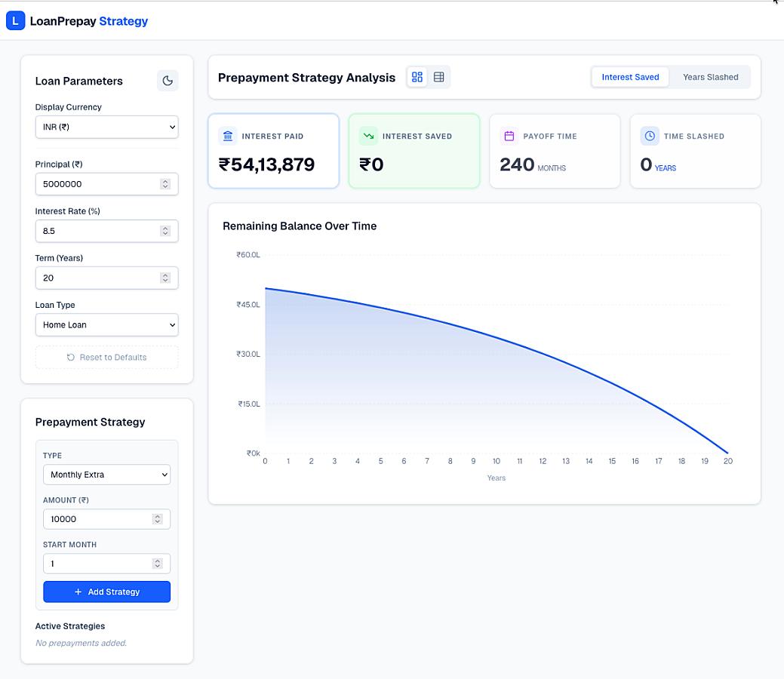Click year 20 on chart axis
The height and width of the screenshot is (679, 784).
pos(728,461)
